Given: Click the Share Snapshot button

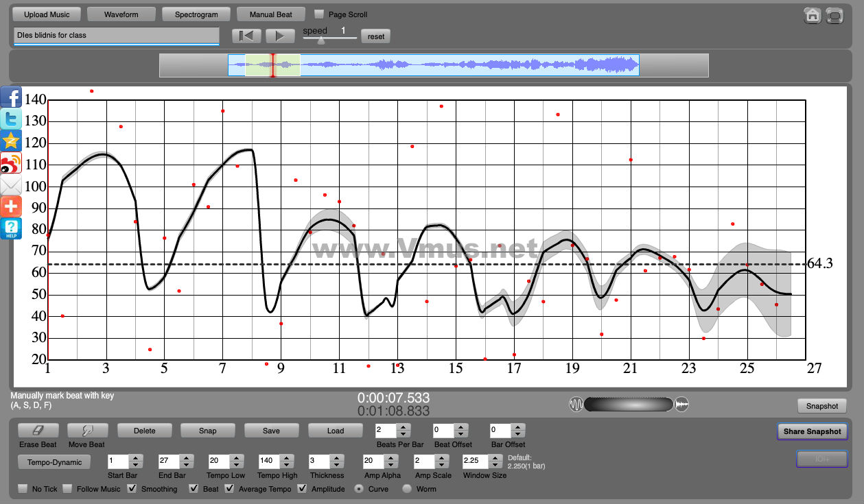Looking at the screenshot, I should click(x=812, y=431).
